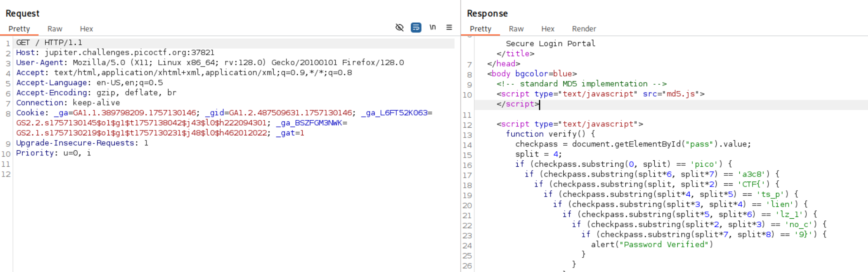Screen dimensions: 868x272
Task: Click the GET / HTTP/1.1 request line
Action: click(x=49, y=43)
